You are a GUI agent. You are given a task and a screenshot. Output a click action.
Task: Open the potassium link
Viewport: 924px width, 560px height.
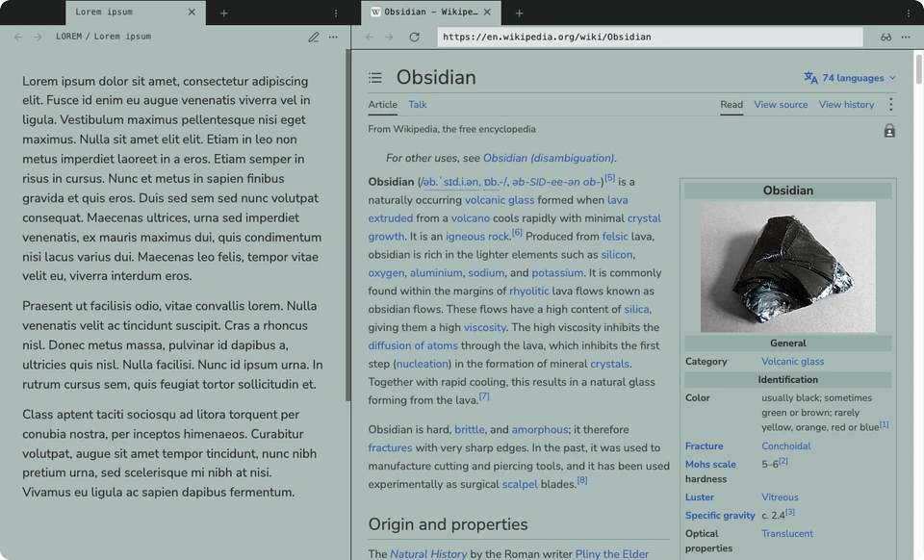[x=557, y=272]
